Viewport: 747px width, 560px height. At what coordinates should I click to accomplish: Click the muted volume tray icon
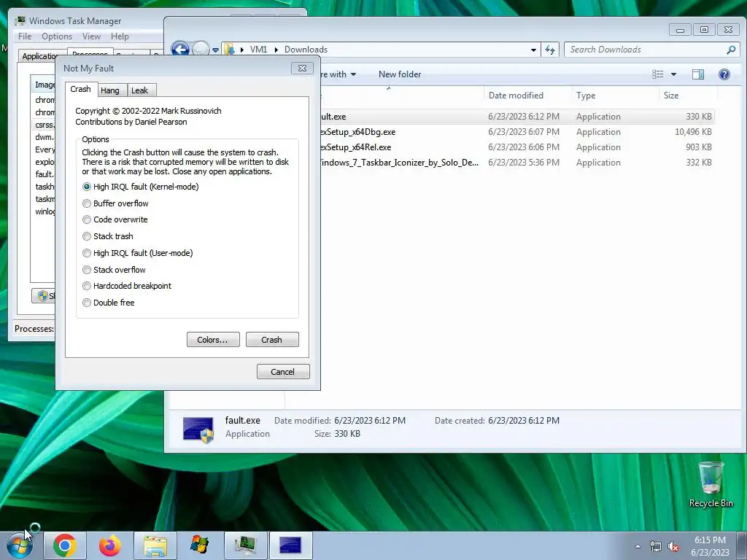click(673, 547)
